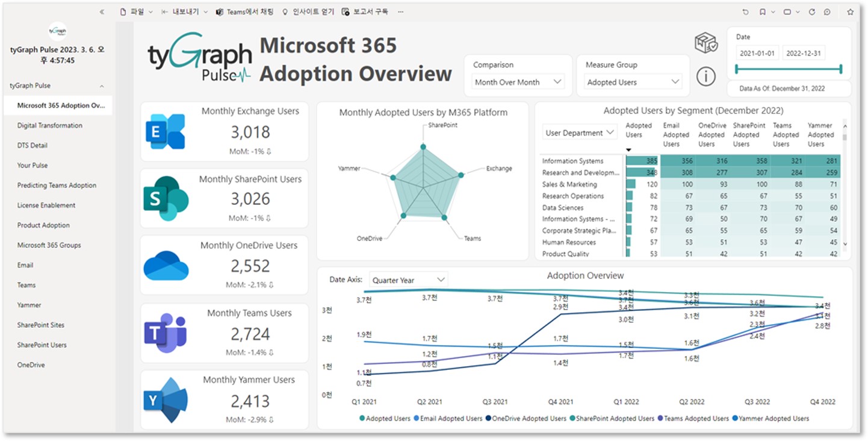868x441 pixels.
Task: Open the OneDrive page in sidebar
Action: pos(31,365)
